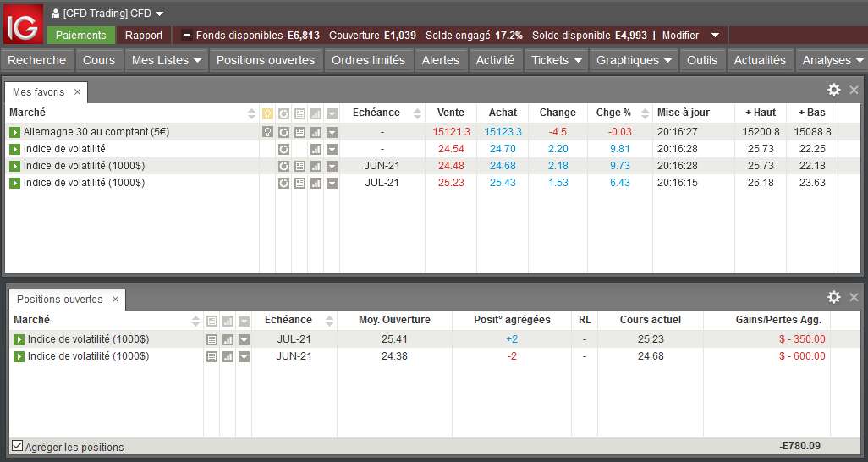
Task: Open chart icon for JUN-21 open position
Action: [228, 356]
